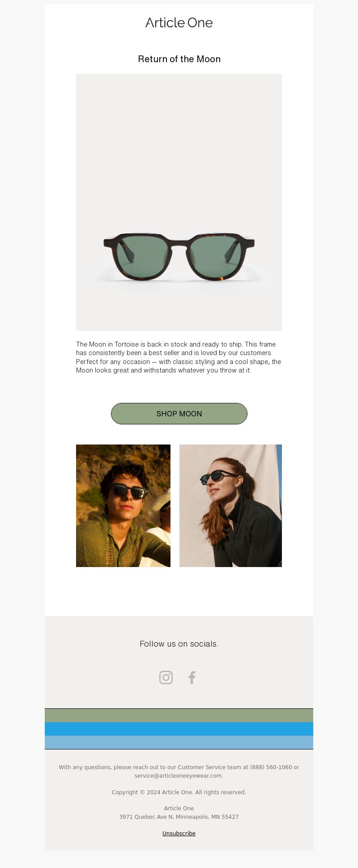Open the Moon Tortoise sunglasses product image

pyautogui.click(x=179, y=202)
